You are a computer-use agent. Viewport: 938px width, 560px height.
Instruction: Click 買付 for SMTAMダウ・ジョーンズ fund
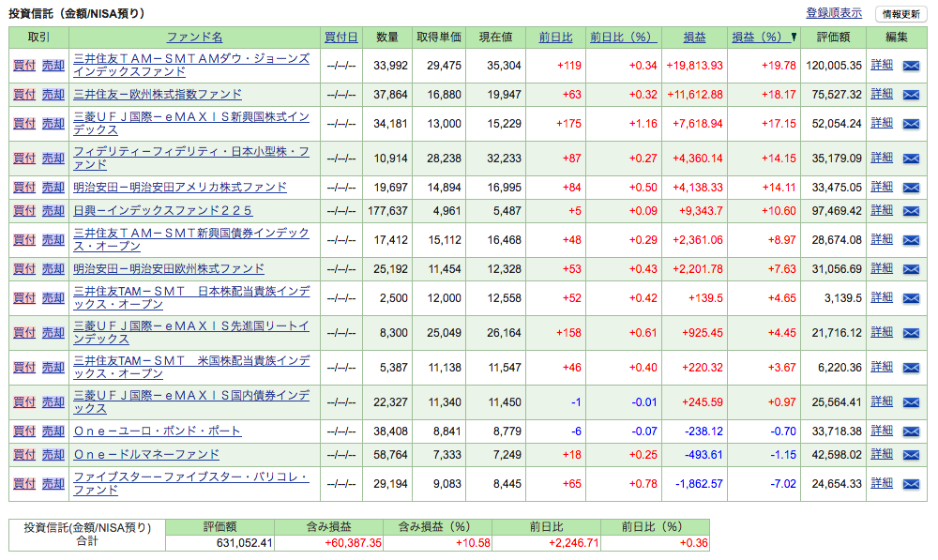coord(24,66)
